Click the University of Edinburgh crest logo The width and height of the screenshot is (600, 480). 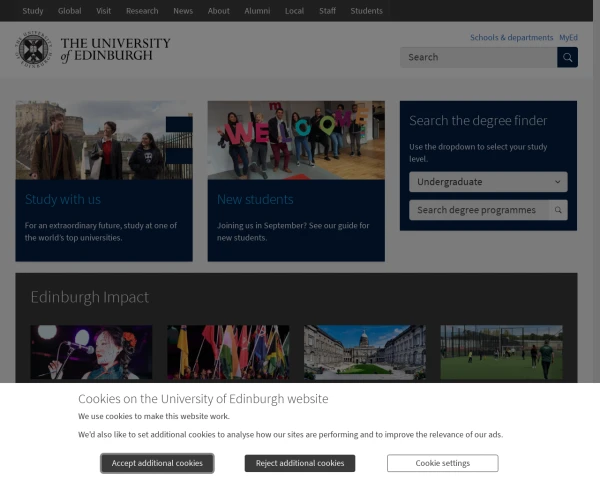pos(34,49)
